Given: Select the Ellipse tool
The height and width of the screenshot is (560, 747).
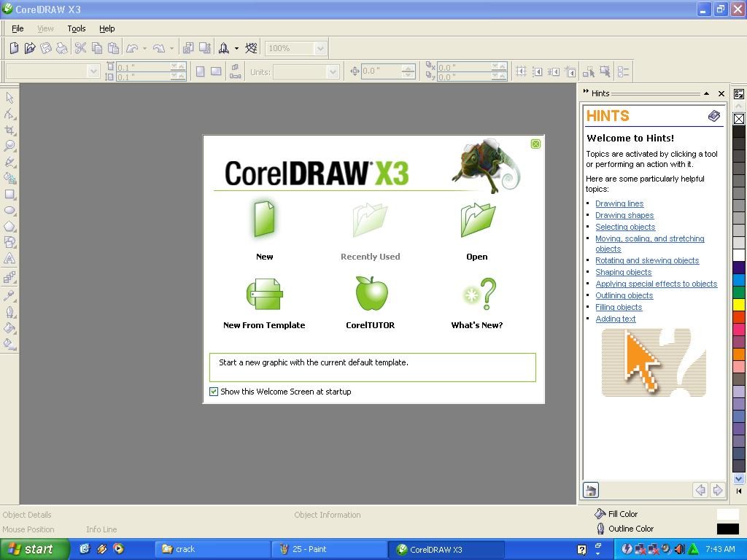Looking at the screenshot, I should (10, 211).
